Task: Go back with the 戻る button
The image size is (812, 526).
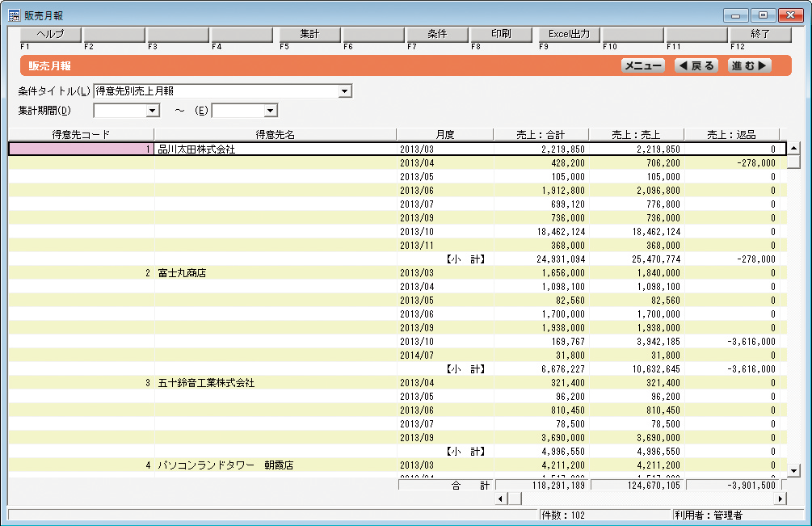Action: point(696,66)
